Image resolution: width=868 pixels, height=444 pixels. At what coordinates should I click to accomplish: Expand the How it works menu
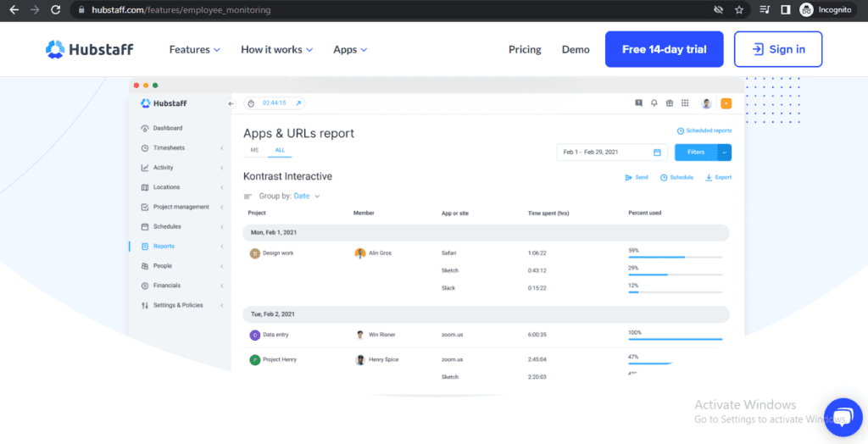(x=277, y=49)
